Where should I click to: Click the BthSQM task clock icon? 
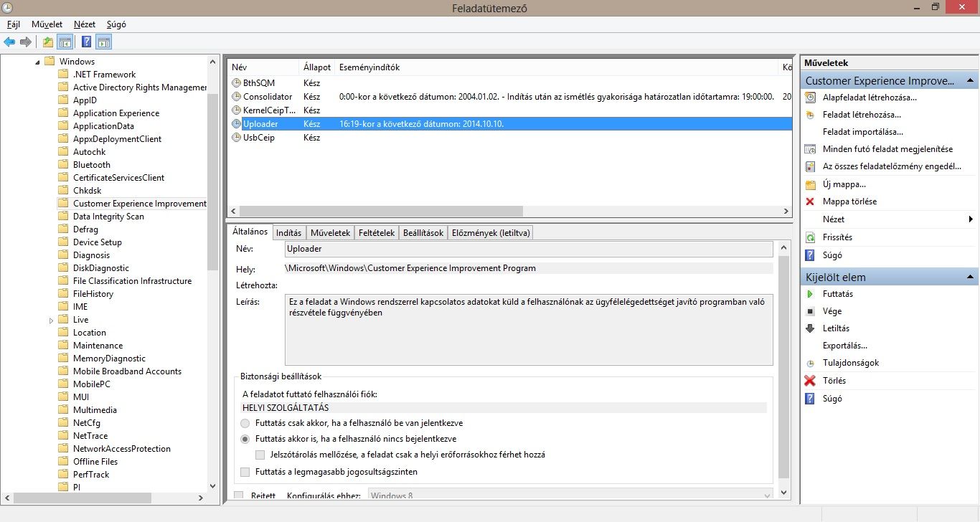(236, 83)
